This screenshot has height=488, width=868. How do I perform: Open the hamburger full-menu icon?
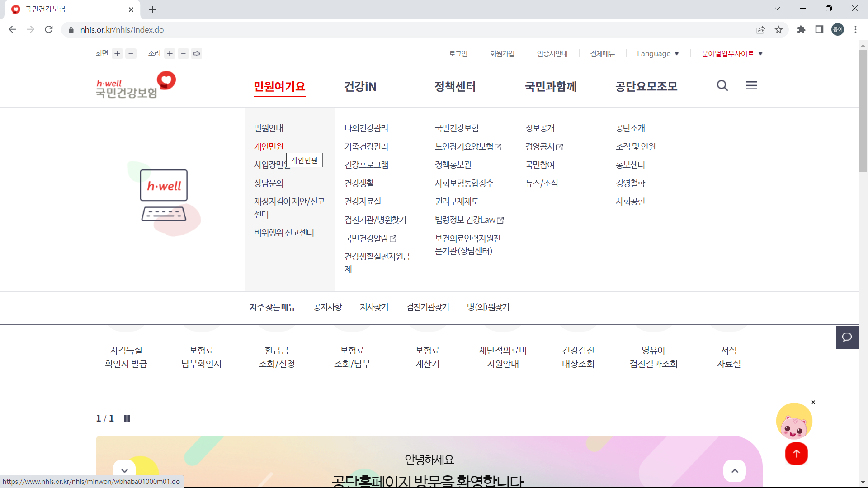point(751,85)
